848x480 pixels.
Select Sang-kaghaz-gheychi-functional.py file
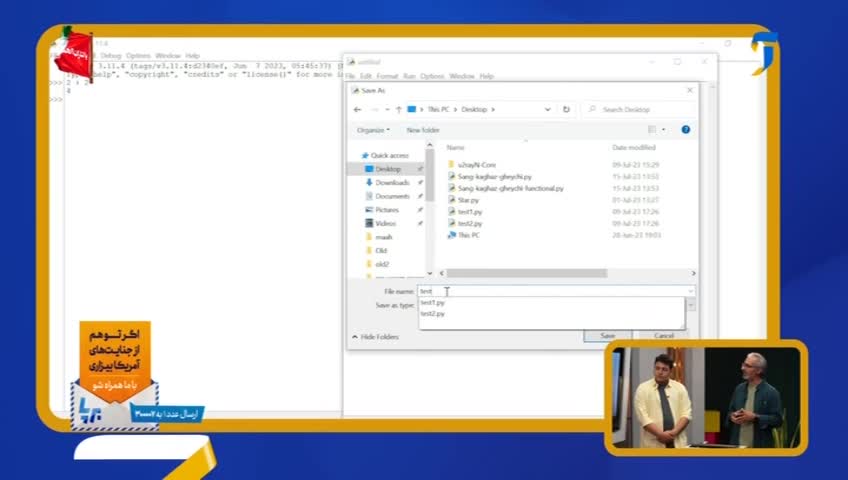tap(511, 188)
